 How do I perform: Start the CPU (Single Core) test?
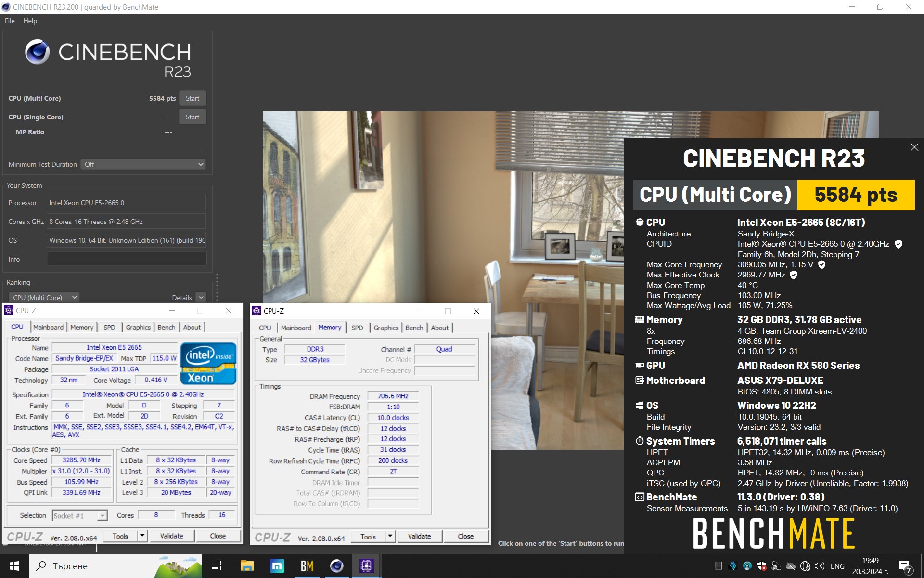[x=192, y=117]
